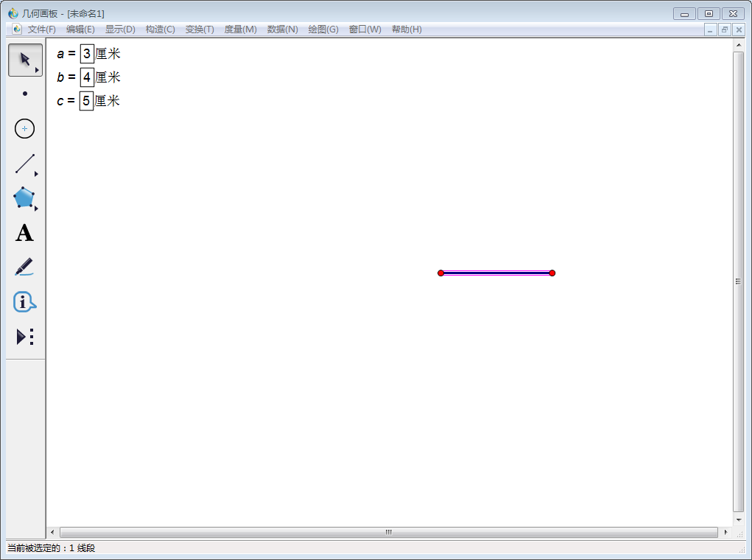
Task: Open the 文件(F) menu
Action: (42, 29)
